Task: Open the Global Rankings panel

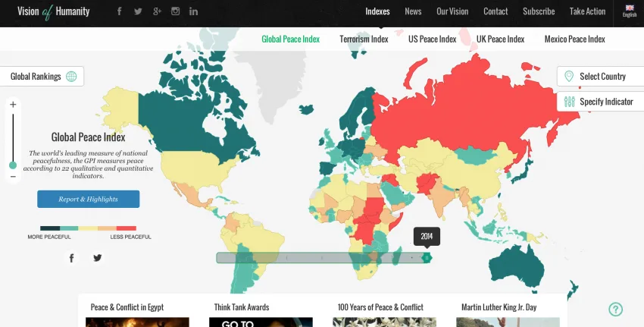Action: point(42,77)
